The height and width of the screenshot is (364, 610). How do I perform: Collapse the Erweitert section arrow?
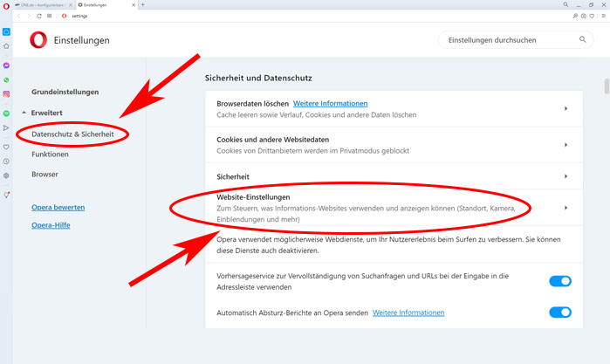tap(24, 113)
